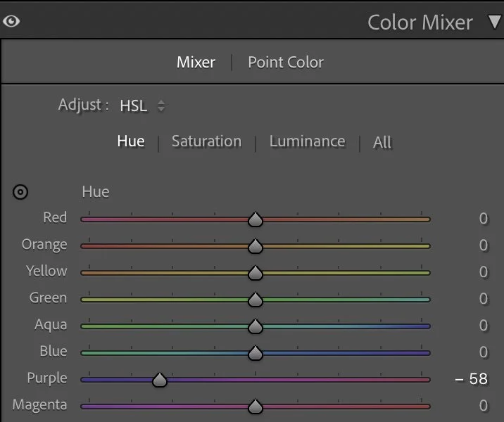
Task: Click the Magenta hue value field
Action: click(483, 406)
